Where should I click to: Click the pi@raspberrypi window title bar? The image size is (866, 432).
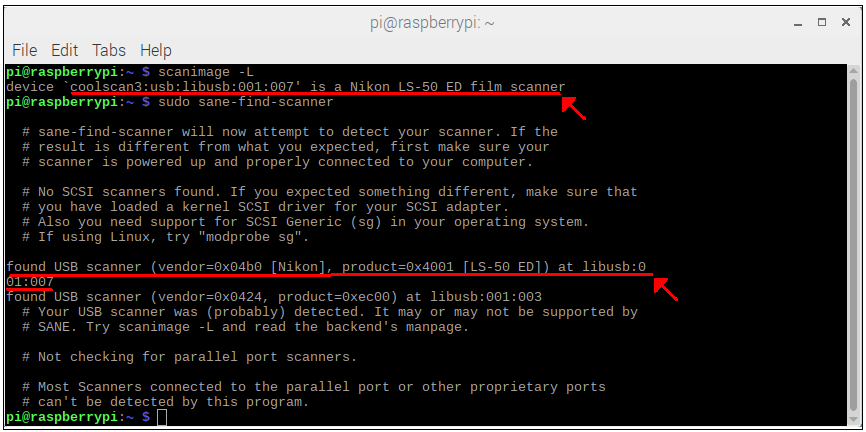coord(432,23)
